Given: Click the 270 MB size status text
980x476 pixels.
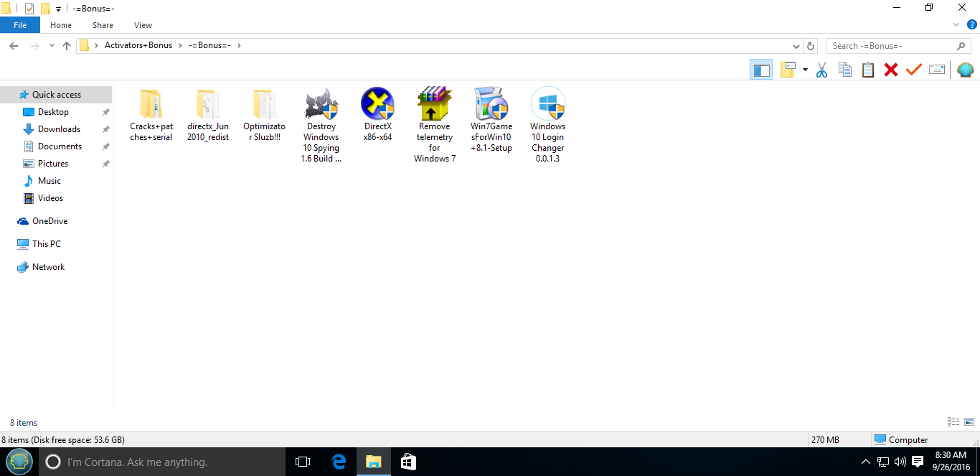Looking at the screenshot, I should pos(825,440).
